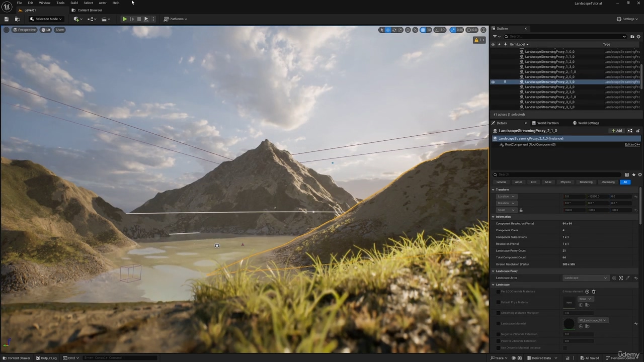Open the Selection Mode dropdown
The width and height of the screenshot is (644, 362).
(x=46, y=19)
